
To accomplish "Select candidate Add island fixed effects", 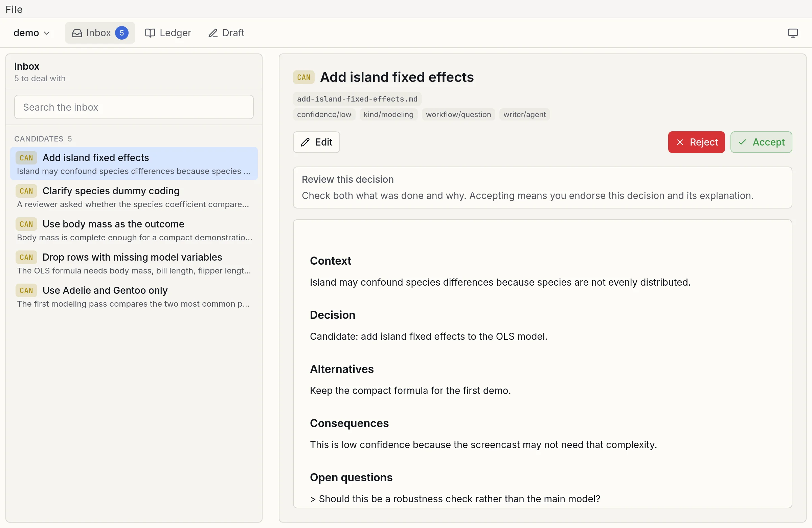I will (134, 163).
